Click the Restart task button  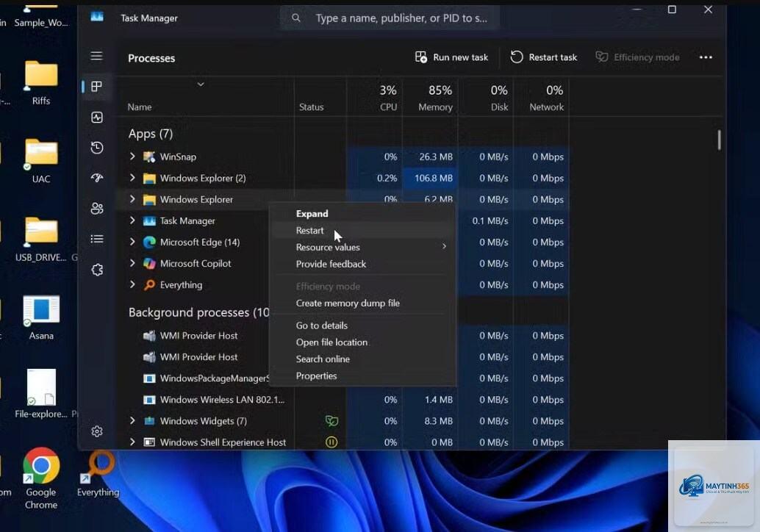coord(543,57)
